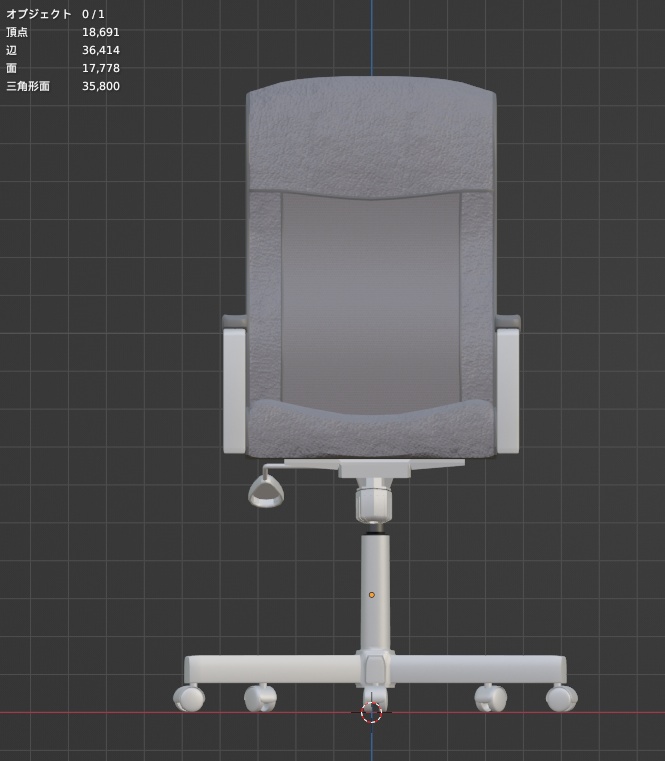Screen dimensions: 665x761
Task: Click the 面 face count label
Action: (x=11, y=68)
